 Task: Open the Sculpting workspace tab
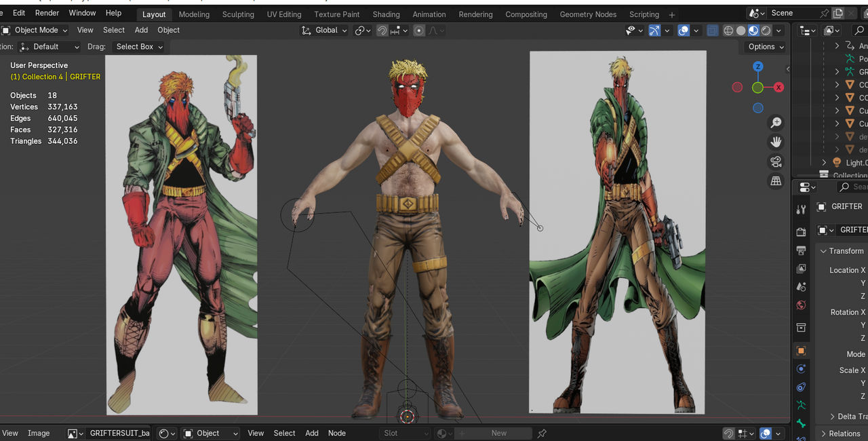coord(238,14)
